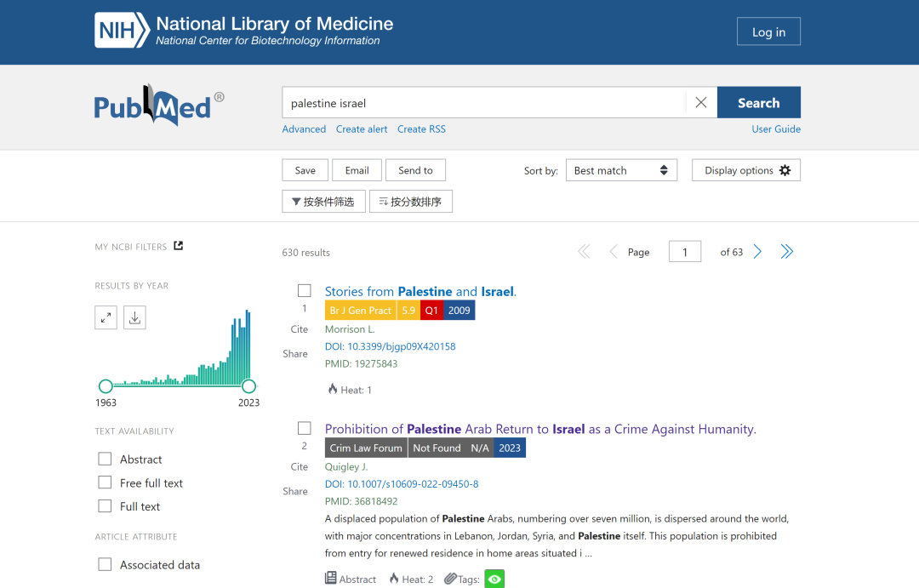
Task: Open Advanced search link
Action: 304,129
